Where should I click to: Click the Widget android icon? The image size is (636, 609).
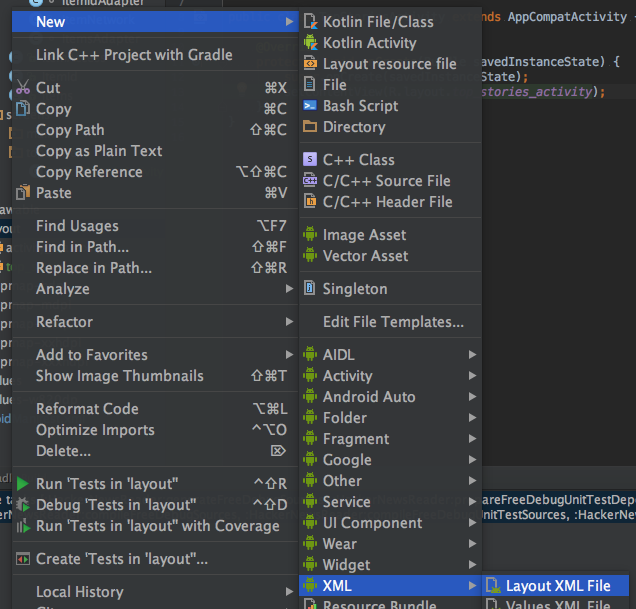click(x=310, y=564)
